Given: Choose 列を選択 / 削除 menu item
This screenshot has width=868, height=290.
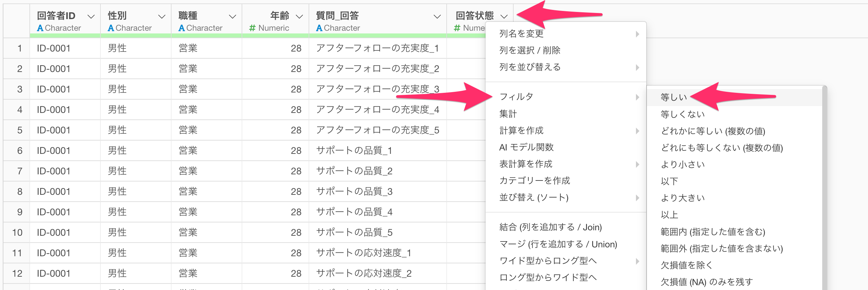Looking at the screenshot, I should pos(530,50).
